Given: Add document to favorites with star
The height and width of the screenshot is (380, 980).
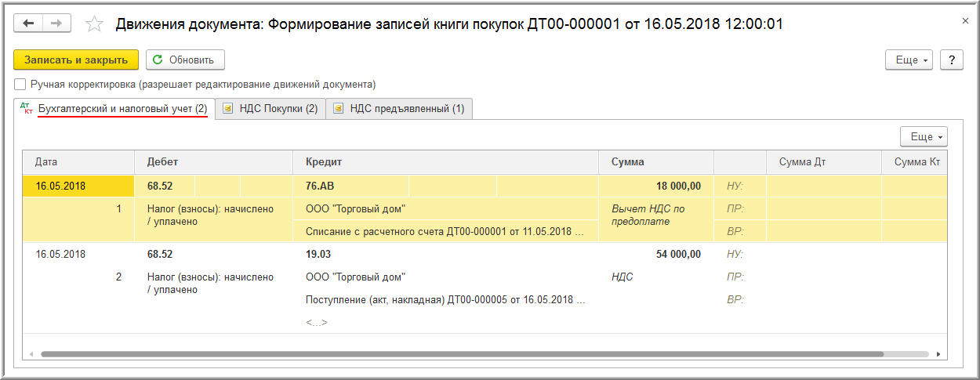Looking at the screenshot, I should (94, 24).
